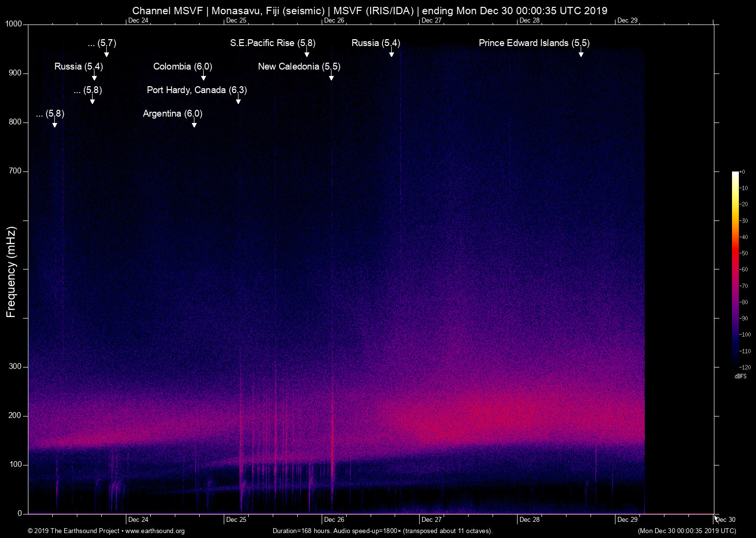Select the Russia (5.4) label after Dec 26

click(376, 43)
